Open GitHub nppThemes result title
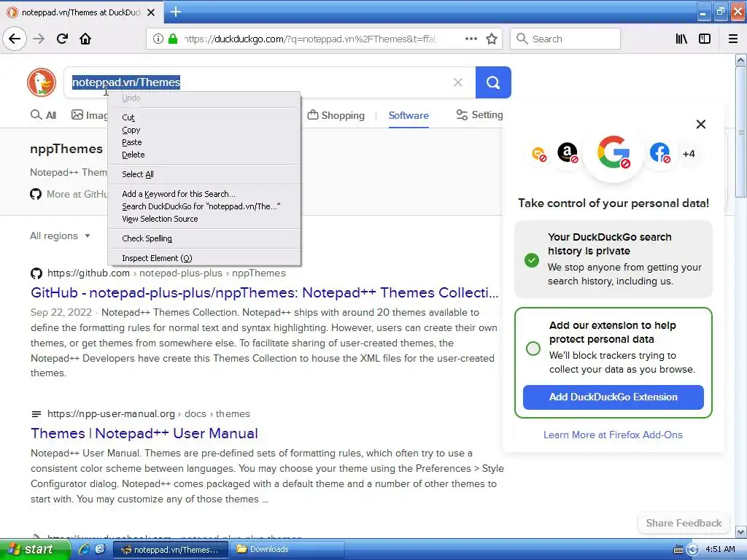This screenshot has width=747, height=560. tap(264, 292)
